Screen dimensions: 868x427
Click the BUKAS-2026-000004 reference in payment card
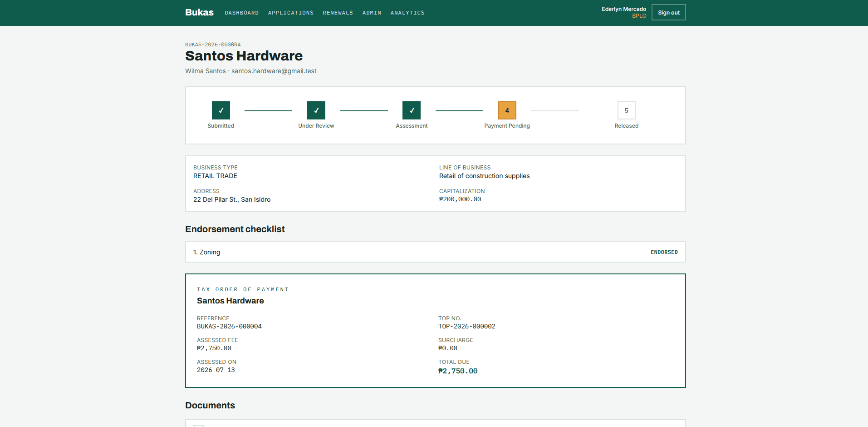(x=229, y=327)
